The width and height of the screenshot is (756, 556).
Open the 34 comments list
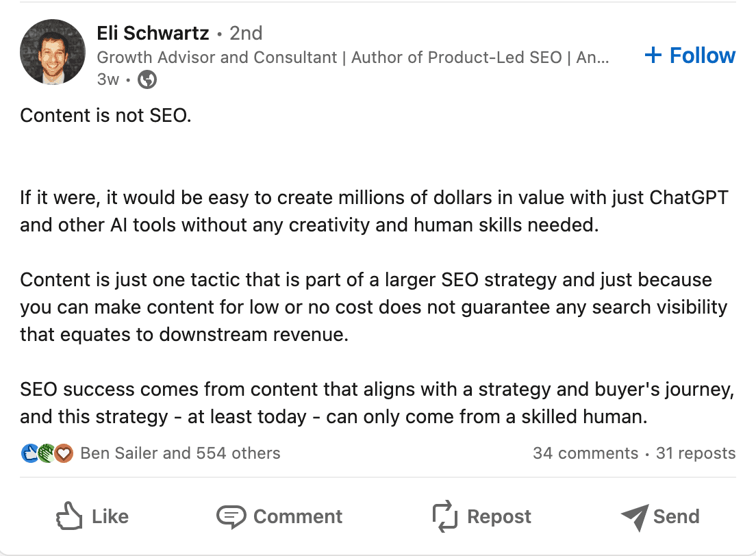tap(586, 453)
